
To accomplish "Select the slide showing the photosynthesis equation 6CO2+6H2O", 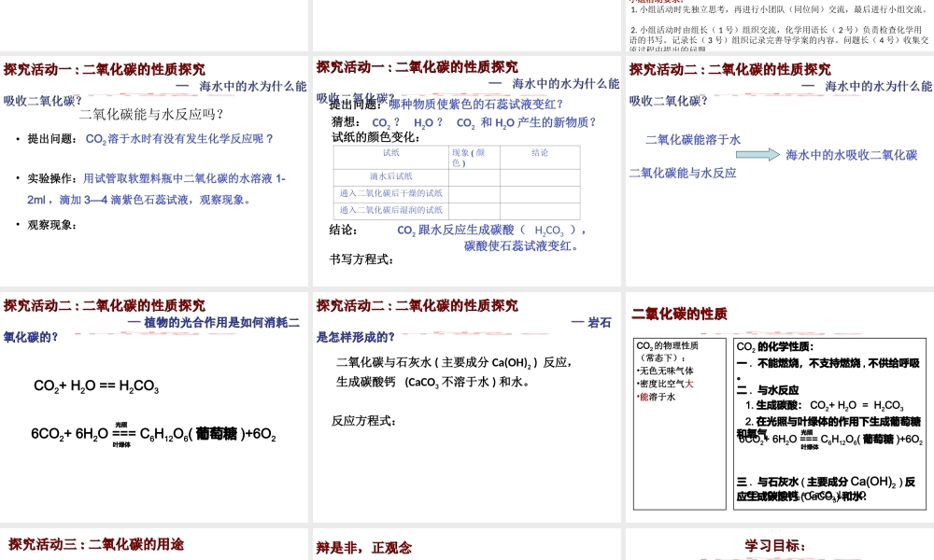I will tap(154, 407).
